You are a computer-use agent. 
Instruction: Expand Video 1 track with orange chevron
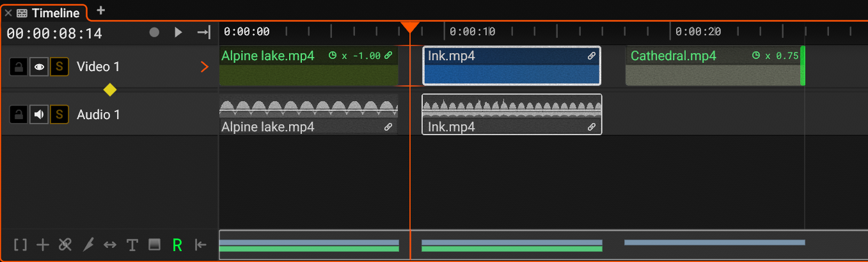tap(205, 67)
